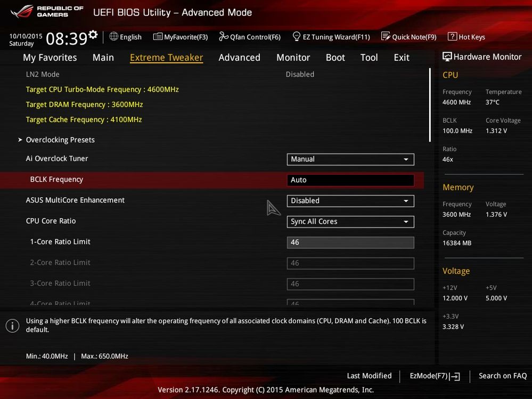Image resolution: width=532 pixels, height=399 pixels.
Task: Open the My Favorites tab
Action: point(50,58)
